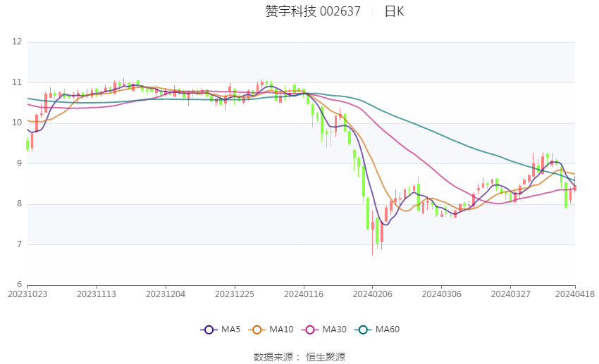The height and width of the screenshot is (364, 599).
Task: Select the 20240418 date on x-axis
Action: click(x=575, y=294)
